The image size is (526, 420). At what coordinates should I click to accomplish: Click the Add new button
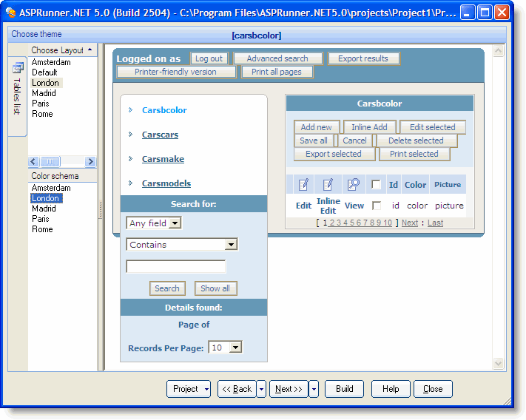tap(316, 127)
